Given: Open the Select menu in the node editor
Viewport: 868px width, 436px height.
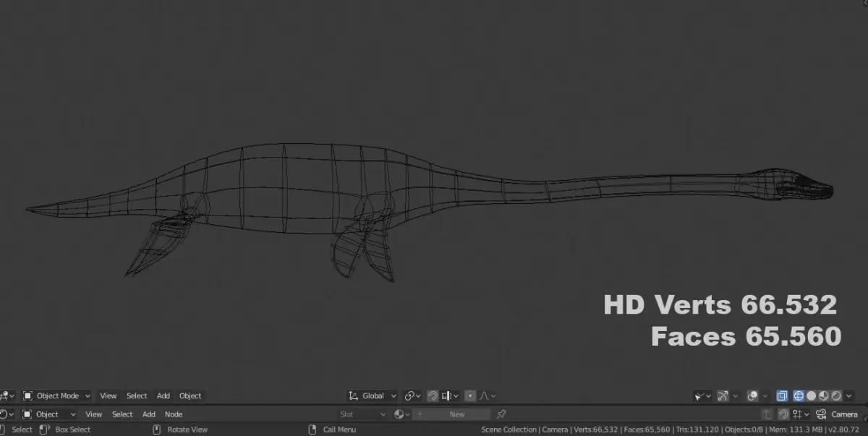Looking at the screenshot, I should tap(122, 414).
